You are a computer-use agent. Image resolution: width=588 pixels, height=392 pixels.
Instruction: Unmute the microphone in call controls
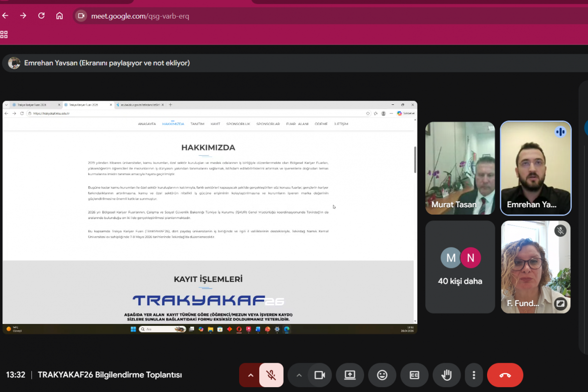(x=271, y=375)
